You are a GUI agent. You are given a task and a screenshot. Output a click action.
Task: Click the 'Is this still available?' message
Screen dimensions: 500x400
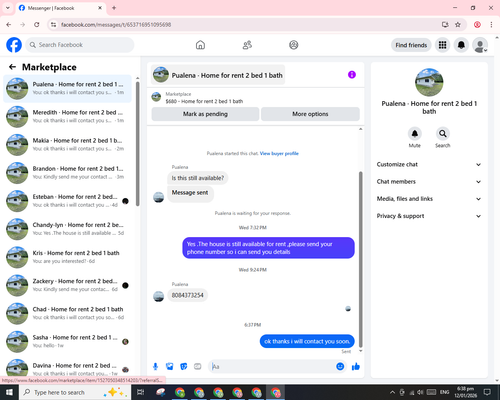198,178
